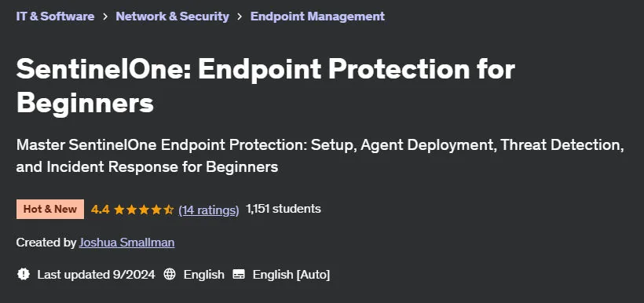Click the globe language icon
This screenshot has width=644, height=303.
click(x=170, y=274)
